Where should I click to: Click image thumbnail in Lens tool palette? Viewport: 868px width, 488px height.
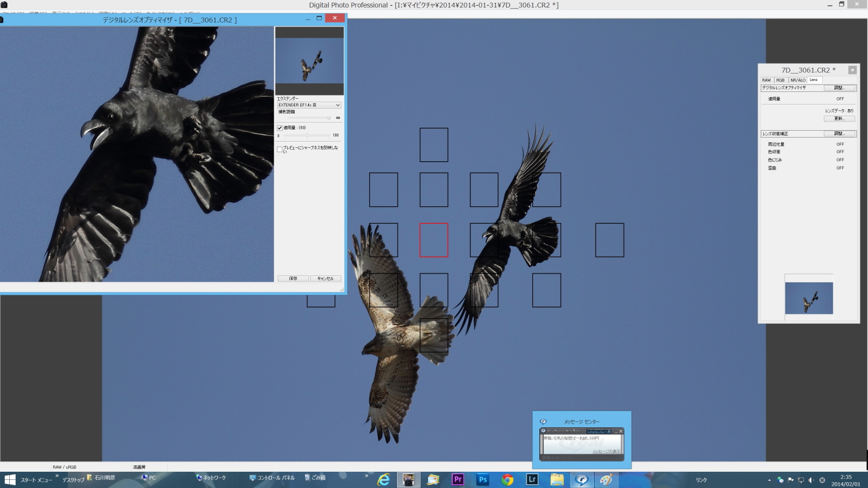tap(809, 298)
